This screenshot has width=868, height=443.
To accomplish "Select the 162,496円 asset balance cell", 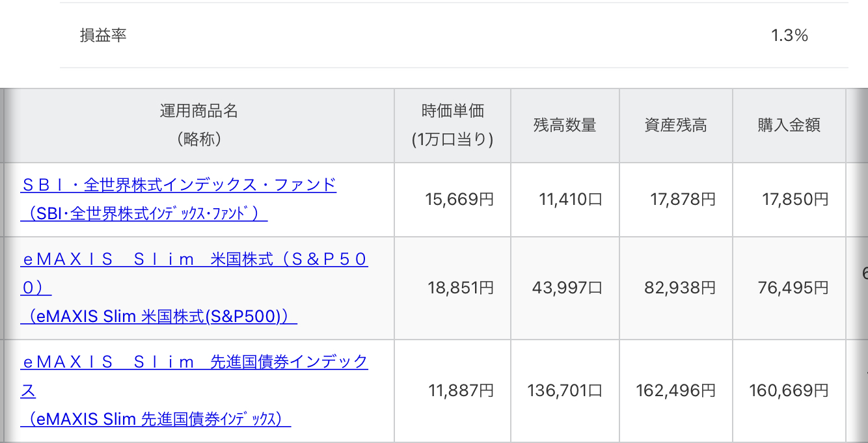I will click(x=676, y=391).
